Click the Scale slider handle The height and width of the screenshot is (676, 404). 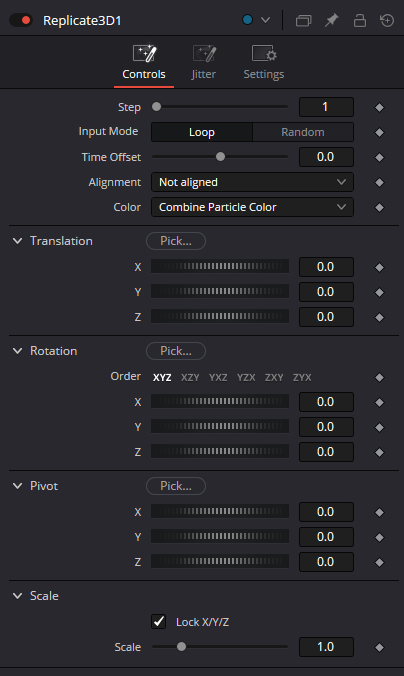pos(182,646)
